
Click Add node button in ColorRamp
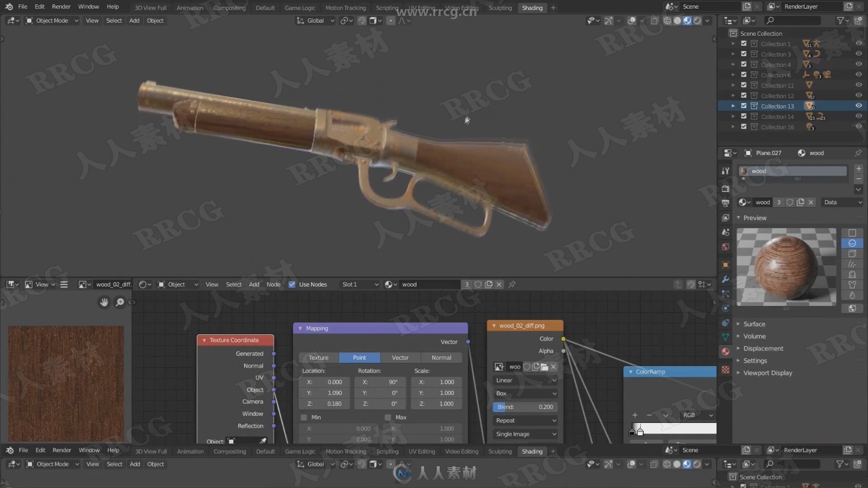point(635,414)
